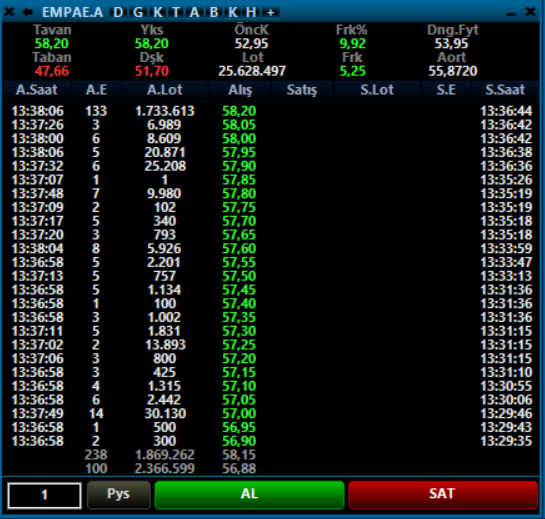Click the Frk value 5,25

click(x=352, y=71)
